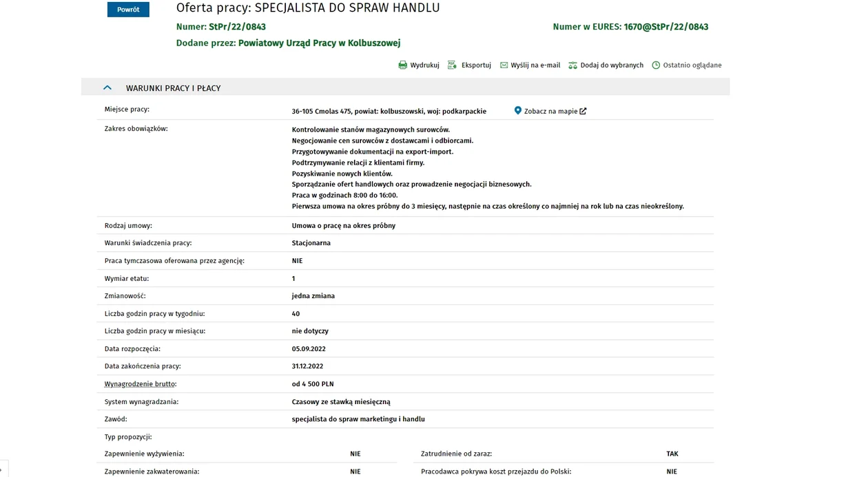Click the underlined Wynagrodzenie brutto label
Viewport: 868px width, 477px height.
[x=140, y=384]
